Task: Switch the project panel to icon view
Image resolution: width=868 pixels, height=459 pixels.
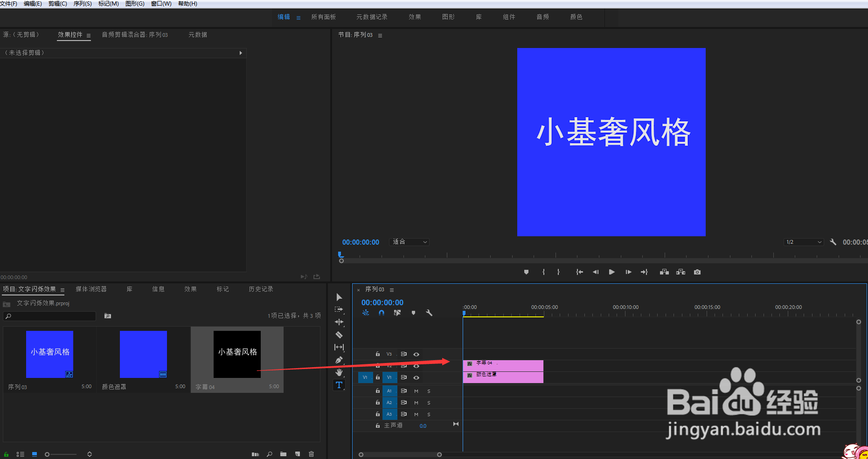Action: click(35, 454)
